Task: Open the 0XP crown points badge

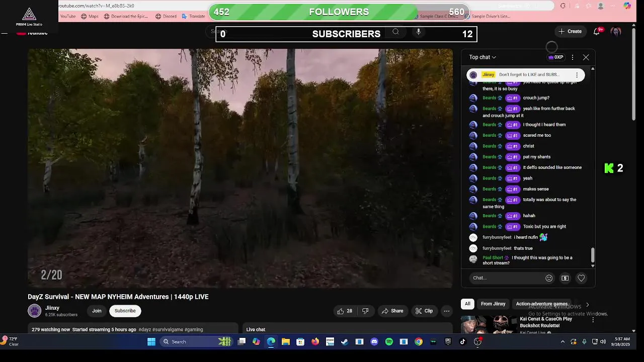Action: click(x=556, y=57)
